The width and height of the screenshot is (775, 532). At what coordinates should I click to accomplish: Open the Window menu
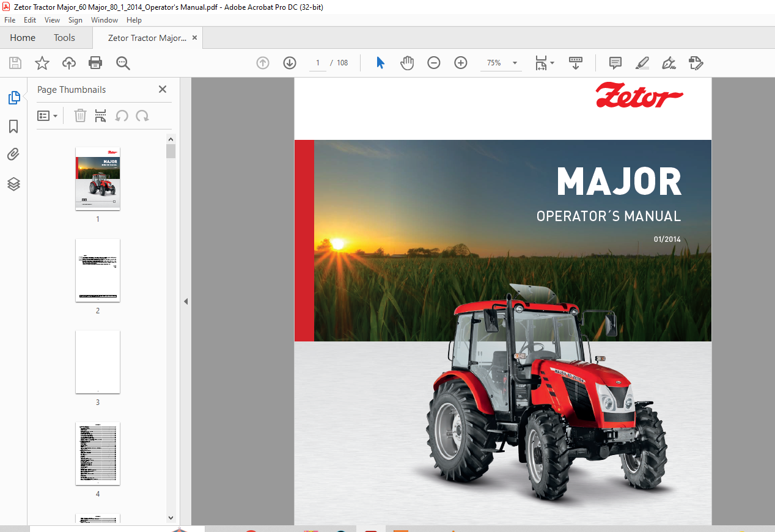(x=105, y=20)
